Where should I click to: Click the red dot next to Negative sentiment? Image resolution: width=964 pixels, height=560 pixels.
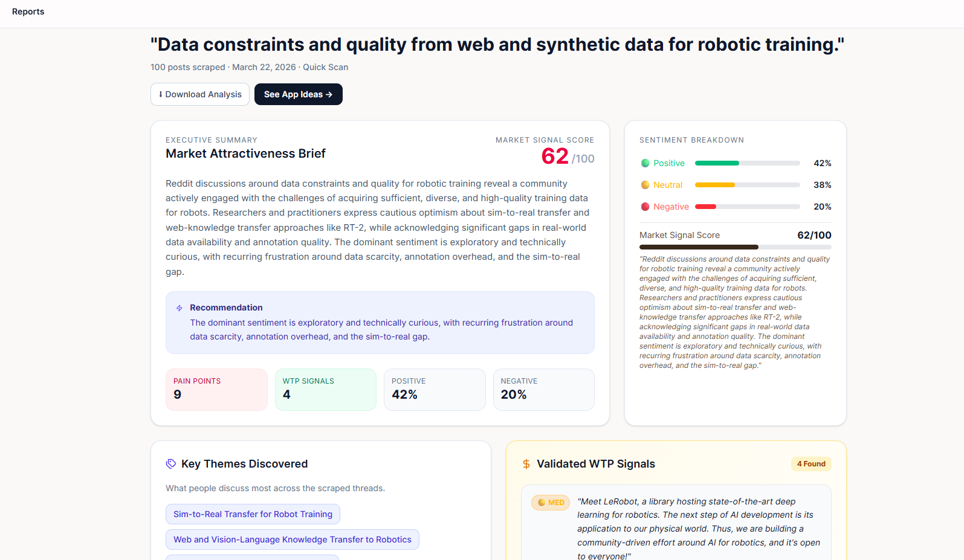pos(644,207)
